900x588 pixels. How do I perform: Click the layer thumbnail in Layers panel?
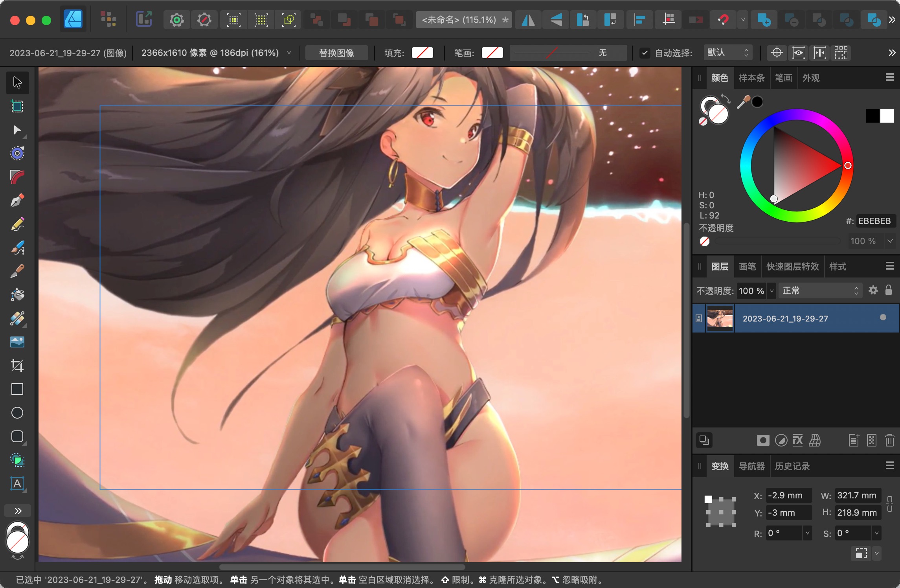(720, 318)
